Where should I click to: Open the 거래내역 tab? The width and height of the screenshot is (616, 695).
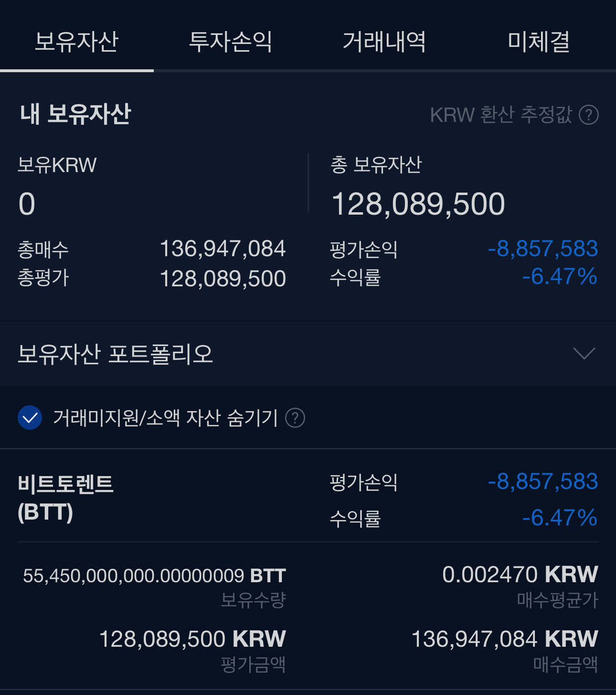coord(385,42)
